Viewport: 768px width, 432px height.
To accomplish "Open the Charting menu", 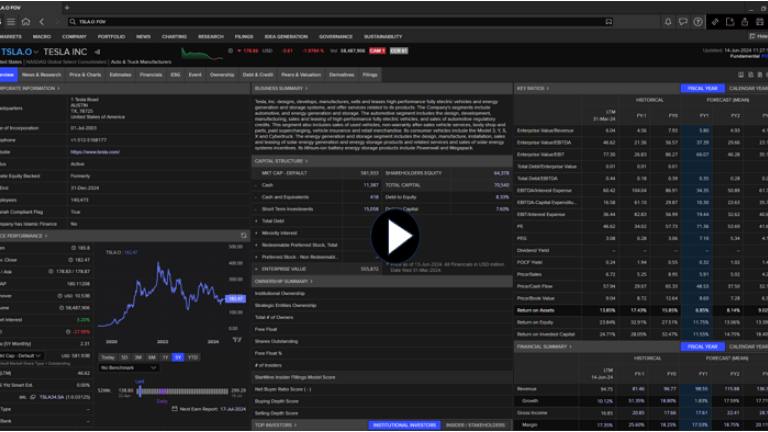I will 174,36.
